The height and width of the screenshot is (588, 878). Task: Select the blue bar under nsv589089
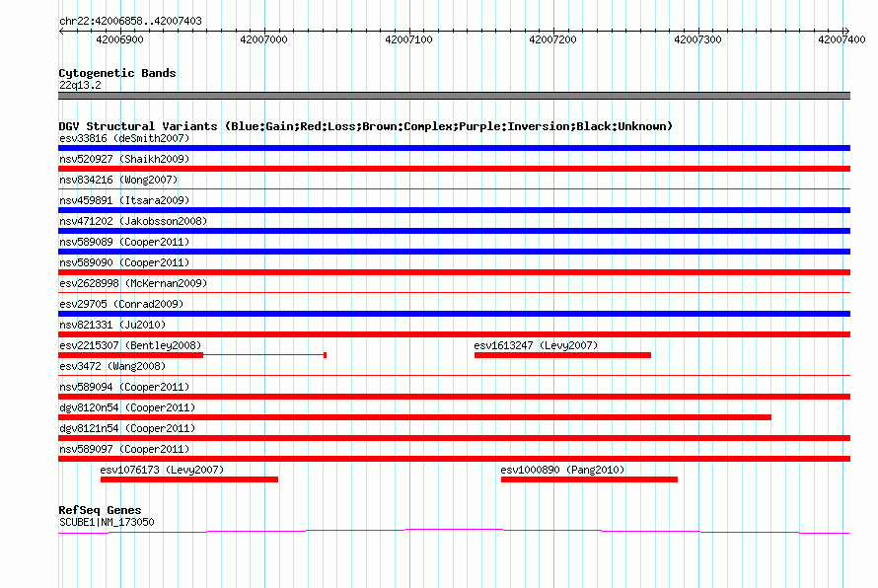454,252
